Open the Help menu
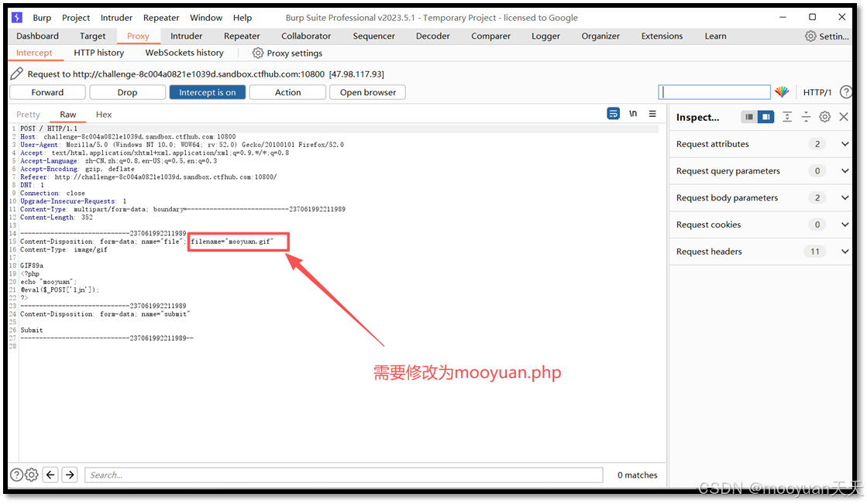867x504 pixels. click(x=243, y=18)
